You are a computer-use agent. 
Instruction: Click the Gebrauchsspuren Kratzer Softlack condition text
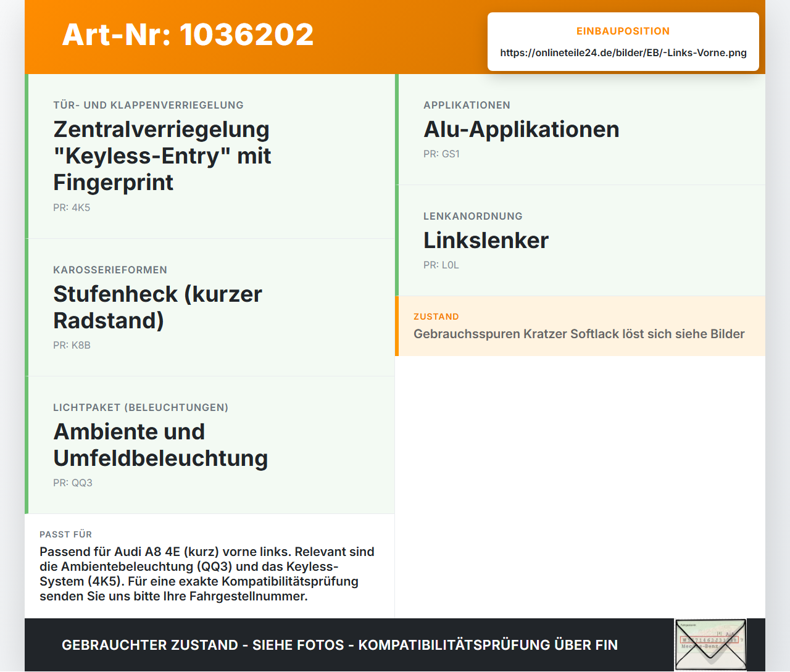(579, 334)
